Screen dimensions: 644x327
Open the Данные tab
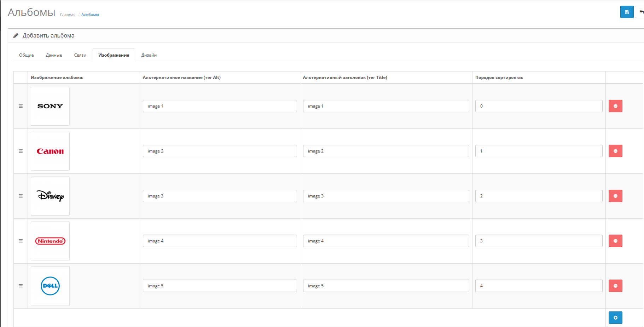click(x=54, y=55)
